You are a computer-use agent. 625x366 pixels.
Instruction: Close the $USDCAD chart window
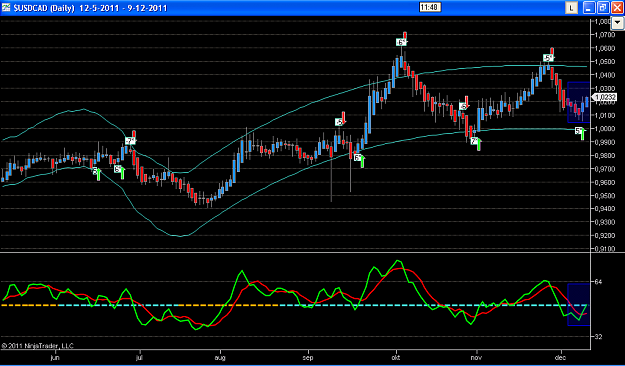pos(616,8)
